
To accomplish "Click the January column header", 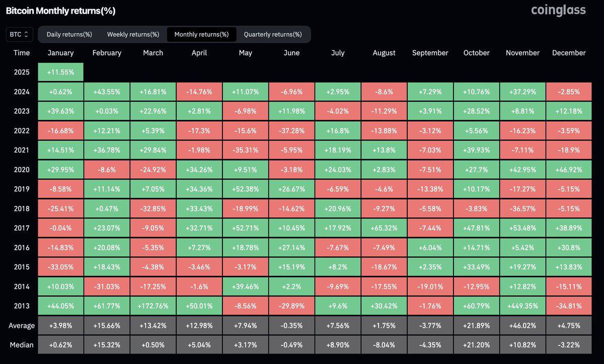I will pyautogui.click(x=60, y=53).
